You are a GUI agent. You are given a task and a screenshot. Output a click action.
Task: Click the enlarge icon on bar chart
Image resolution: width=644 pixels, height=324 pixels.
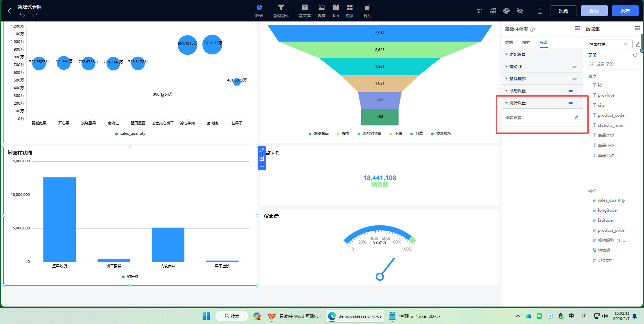[262, 151]
